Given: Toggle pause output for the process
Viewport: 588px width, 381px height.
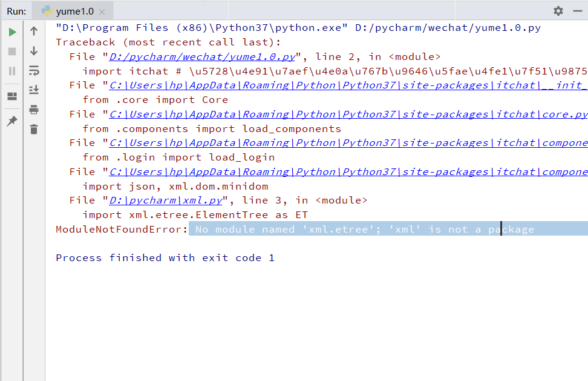Looking at the screenshot, I should tap(12, 71).
